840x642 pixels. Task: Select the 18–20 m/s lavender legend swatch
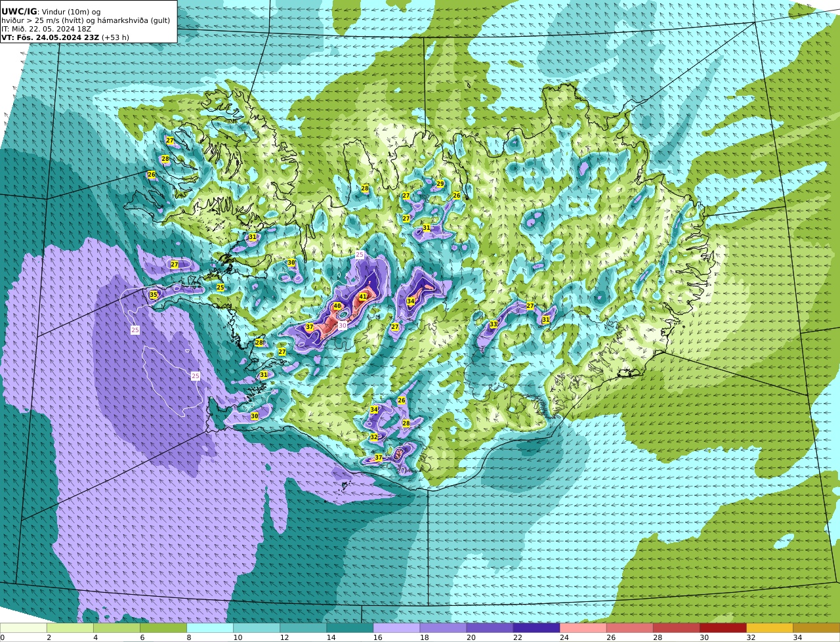[443, 628]
